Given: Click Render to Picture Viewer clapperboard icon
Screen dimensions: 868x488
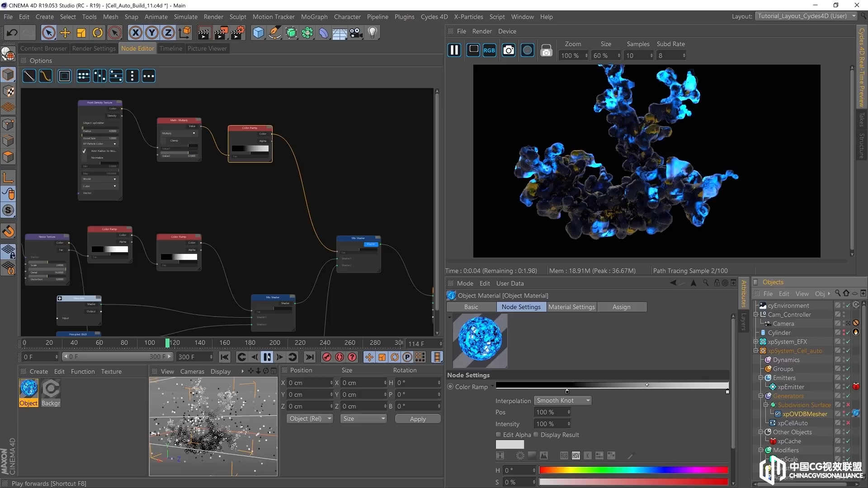Looking at the screenshot, I should tap(221, 33).
